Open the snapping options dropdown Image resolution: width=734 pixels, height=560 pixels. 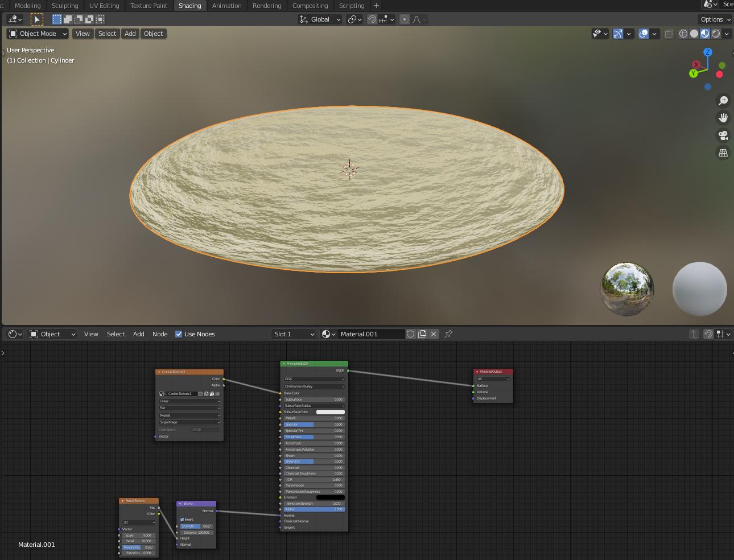click(386, 19)
